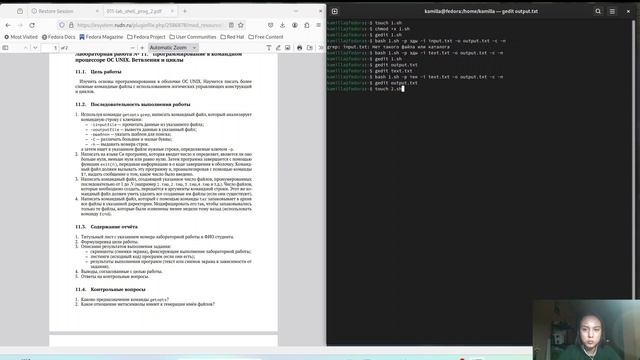Click the webcam video thumbnail
Viewport: 640px width, 360px height.
pos(586,330)
